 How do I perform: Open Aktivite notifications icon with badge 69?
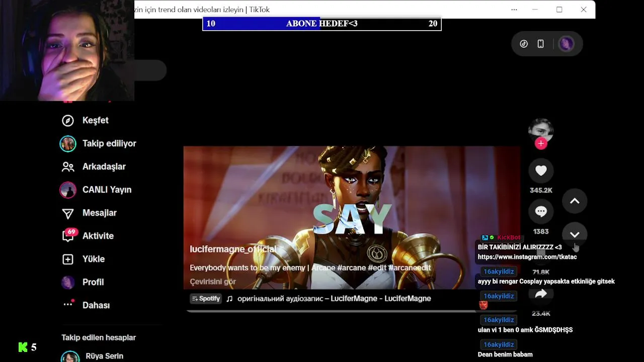coord(68,235)
